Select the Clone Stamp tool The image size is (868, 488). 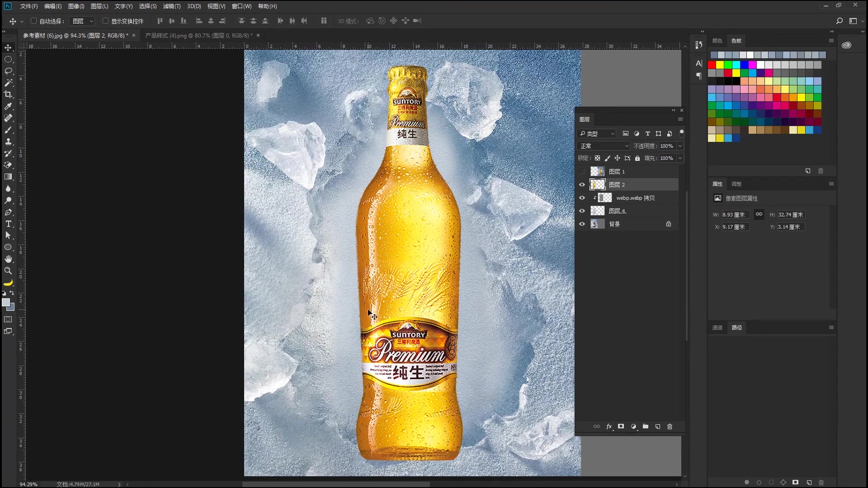point(8,141)
